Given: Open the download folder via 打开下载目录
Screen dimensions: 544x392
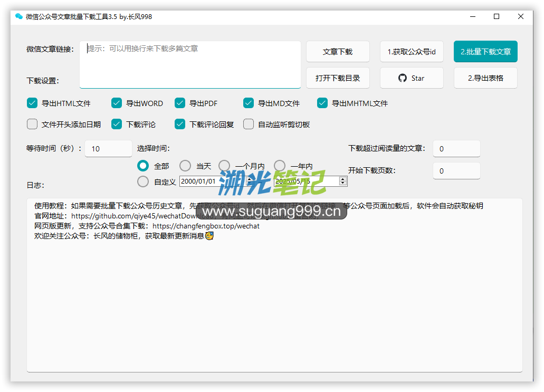Looking at the screenshot, I should 338,78.
